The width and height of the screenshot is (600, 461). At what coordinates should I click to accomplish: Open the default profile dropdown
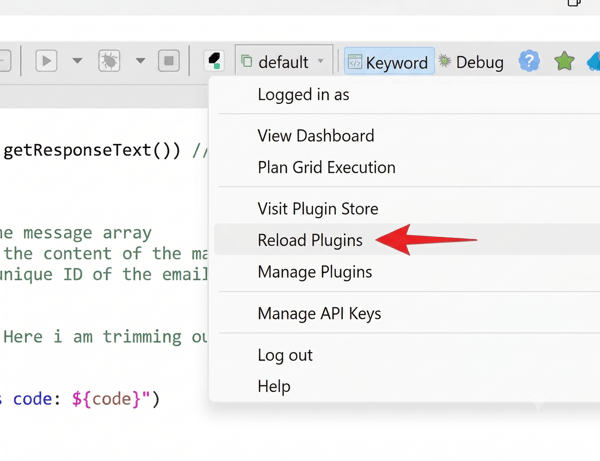284,61
